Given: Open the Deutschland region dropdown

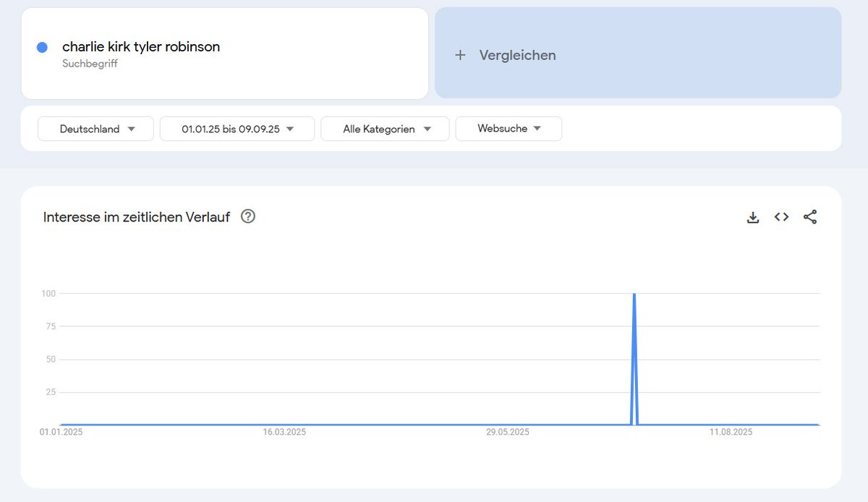Looking at the screenshot, I should 95,129.
